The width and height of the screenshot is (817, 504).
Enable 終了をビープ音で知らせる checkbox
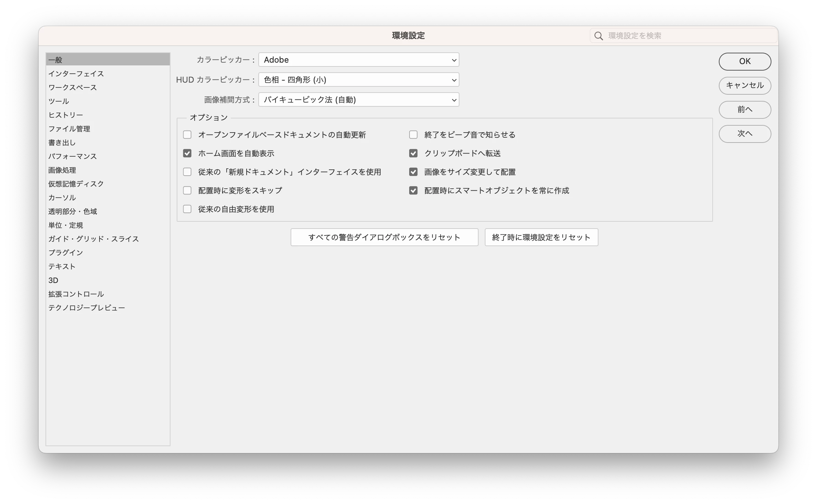click(413, 135)
